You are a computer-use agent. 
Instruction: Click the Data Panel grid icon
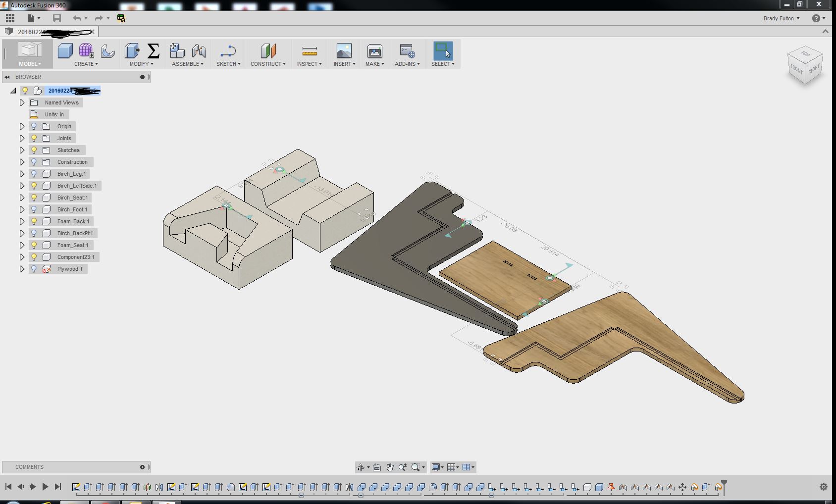pos(10,18)
